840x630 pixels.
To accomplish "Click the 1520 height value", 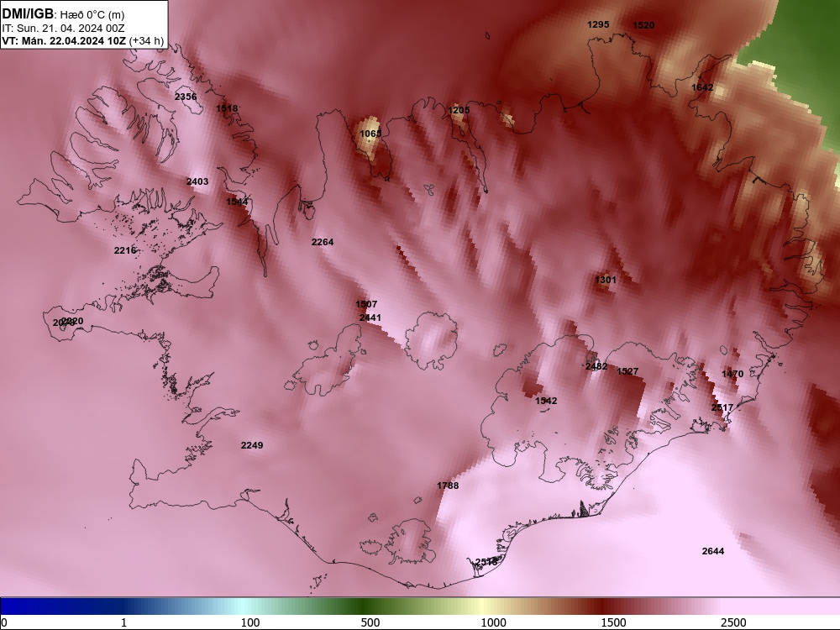I will 643,25.
